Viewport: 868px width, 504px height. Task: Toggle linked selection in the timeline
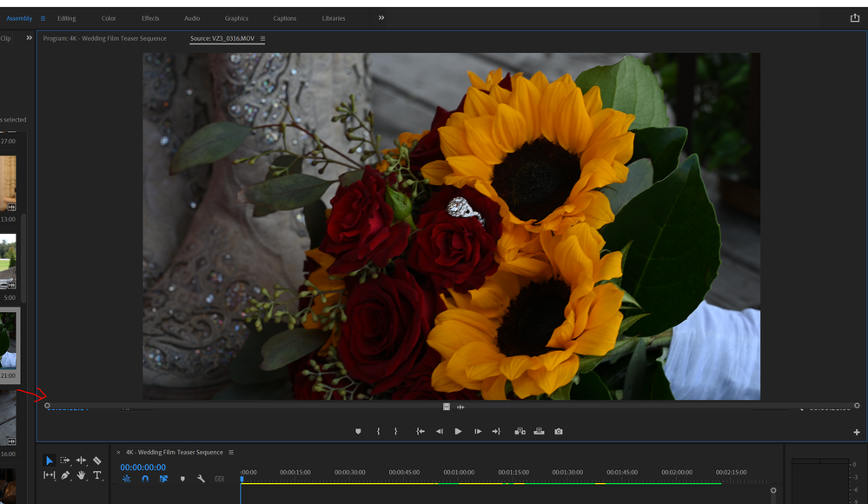(163, 479)
